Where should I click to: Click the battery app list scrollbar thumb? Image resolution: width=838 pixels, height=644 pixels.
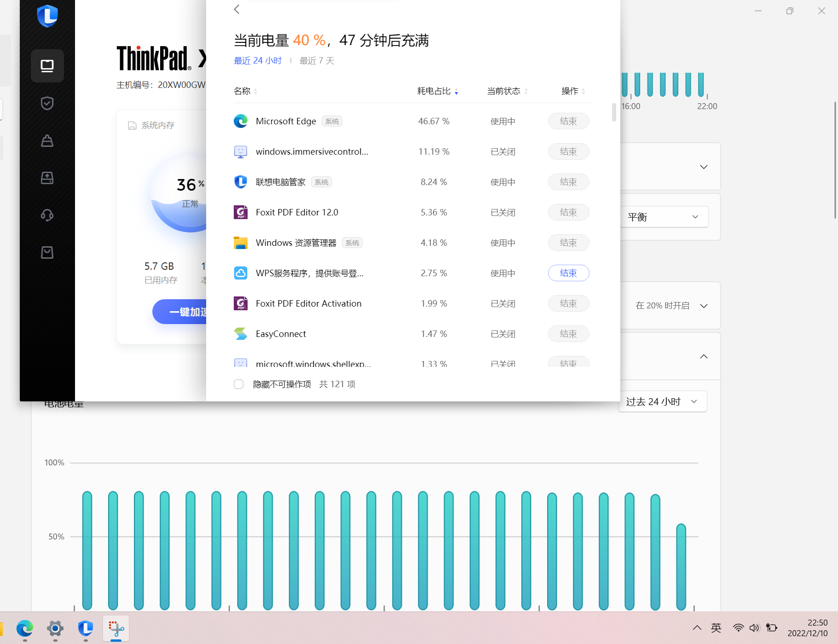tap(614, 112)
